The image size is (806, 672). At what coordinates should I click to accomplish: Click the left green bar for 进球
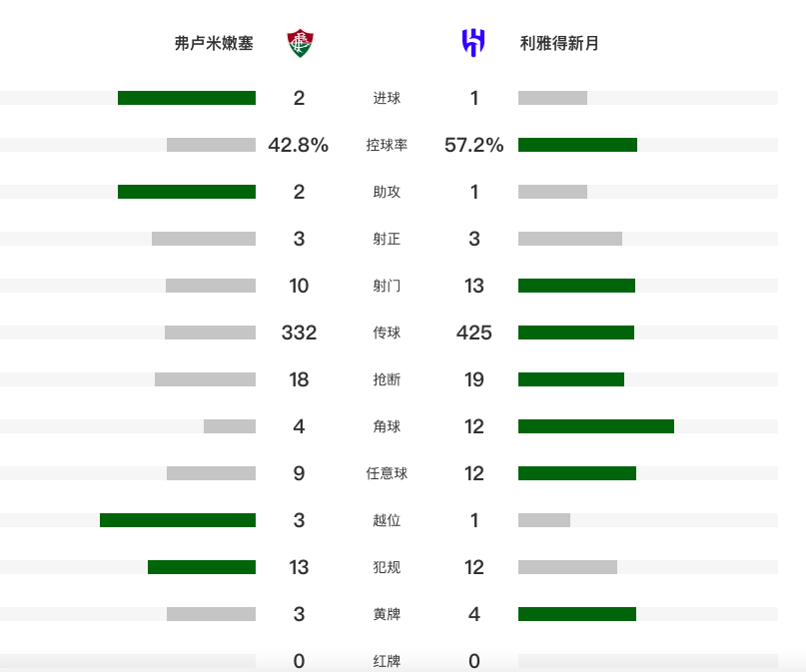point(187,98)
